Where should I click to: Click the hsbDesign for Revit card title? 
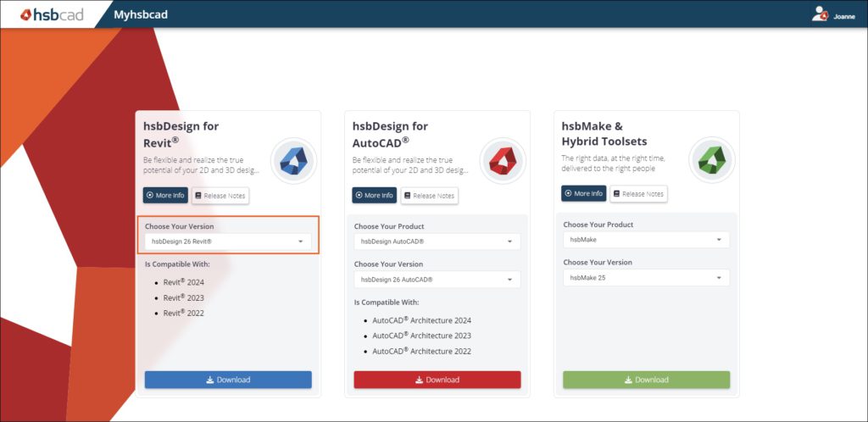pos(181,133)
